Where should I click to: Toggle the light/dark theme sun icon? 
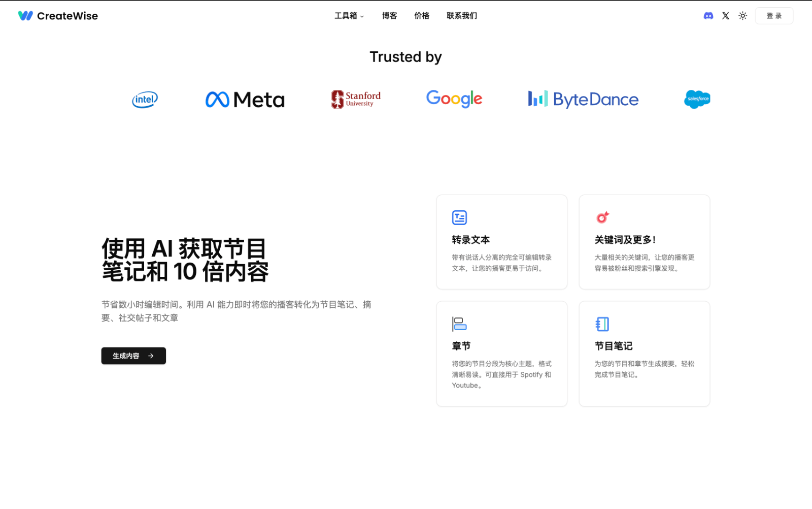pyautogui.click(x=743, y=16)
